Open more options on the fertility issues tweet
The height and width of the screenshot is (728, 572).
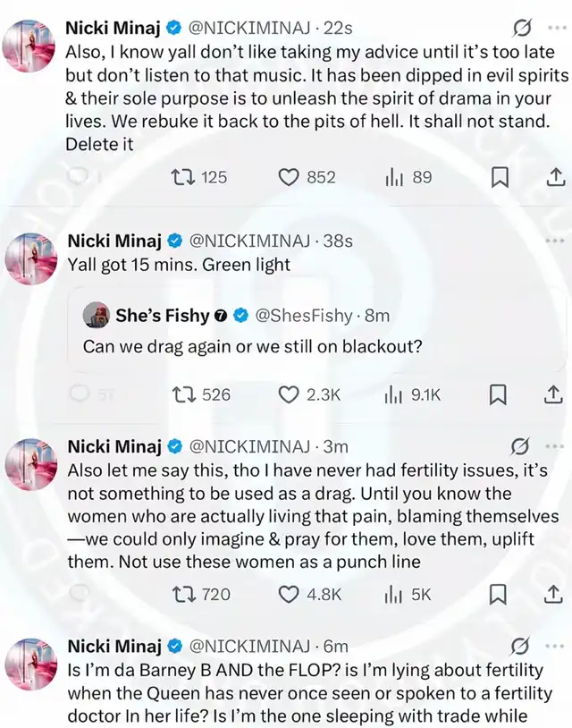(555, 446)
